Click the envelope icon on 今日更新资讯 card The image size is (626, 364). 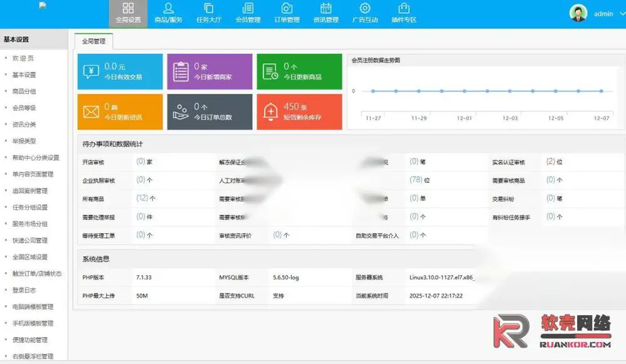pyautogui.click(x=91, y=112)
